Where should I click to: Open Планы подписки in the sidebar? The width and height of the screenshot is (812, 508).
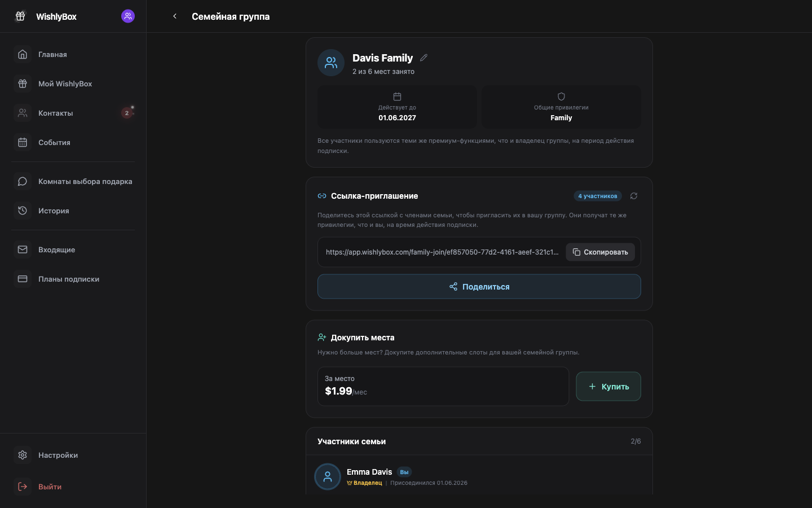pos(73,279)
